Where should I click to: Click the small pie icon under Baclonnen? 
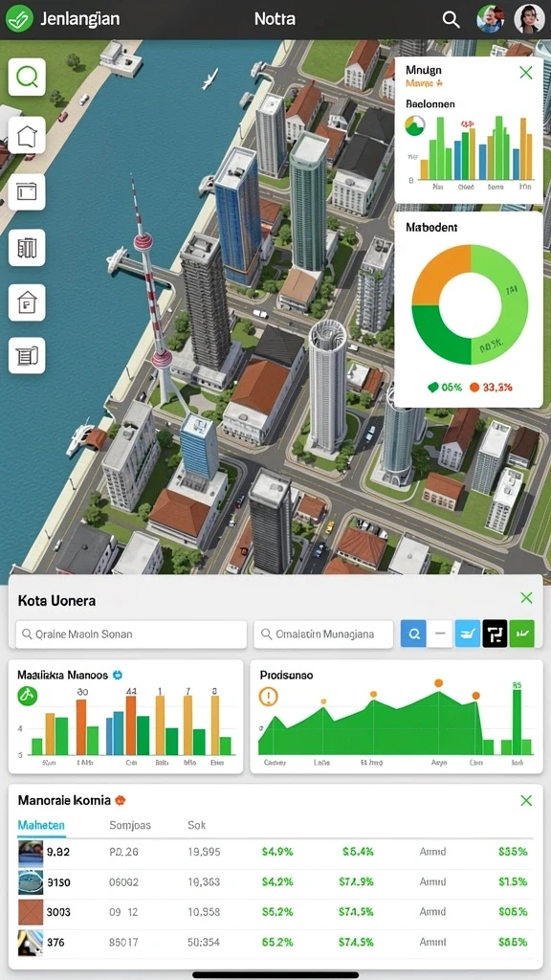tap(415, 125)
